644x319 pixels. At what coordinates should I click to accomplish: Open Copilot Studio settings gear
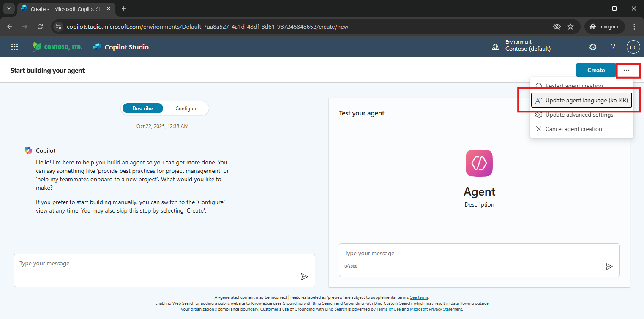click(593, 47)
